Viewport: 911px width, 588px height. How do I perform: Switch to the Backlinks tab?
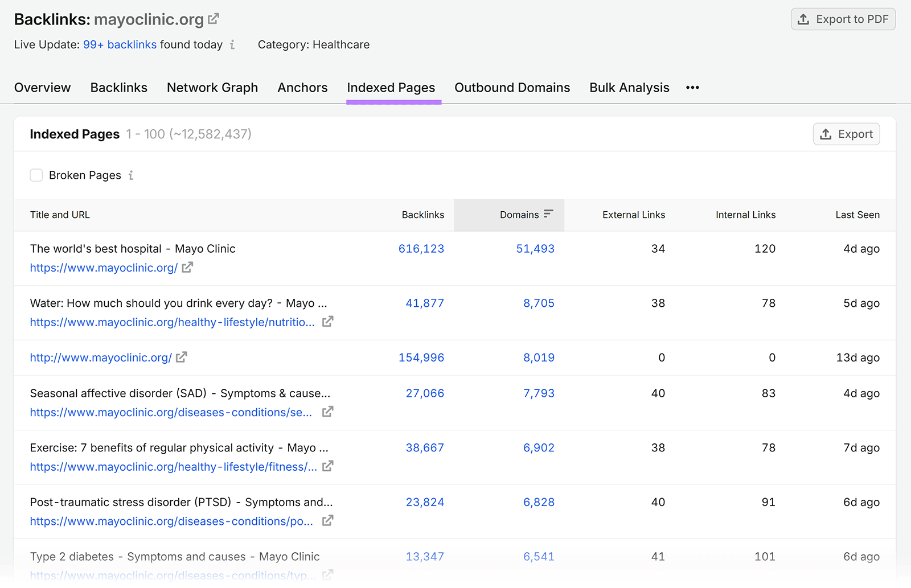click(119, 88)
